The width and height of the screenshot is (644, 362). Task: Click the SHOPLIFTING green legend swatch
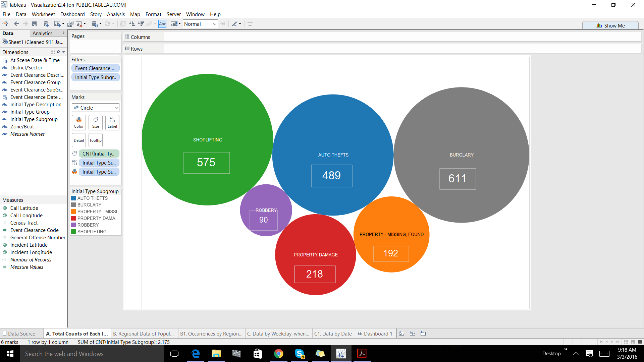point(73,232)
